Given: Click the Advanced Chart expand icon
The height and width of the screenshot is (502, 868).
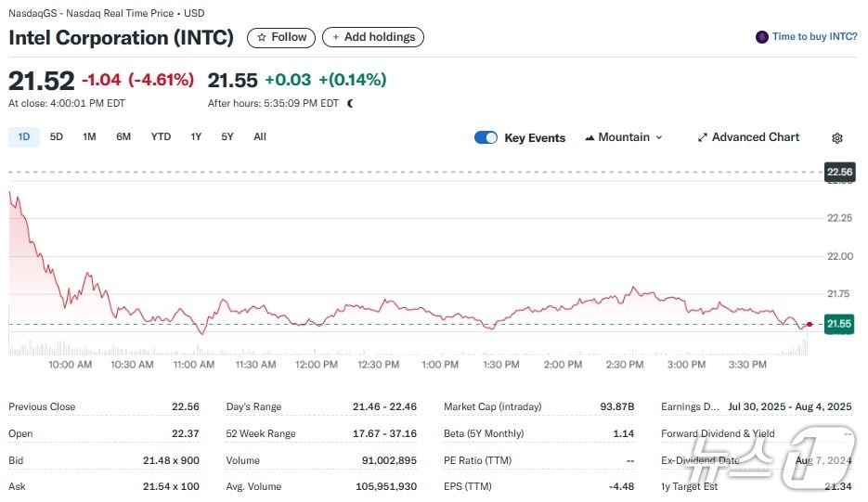Looking at the screenshot, I should click(703, 137).
